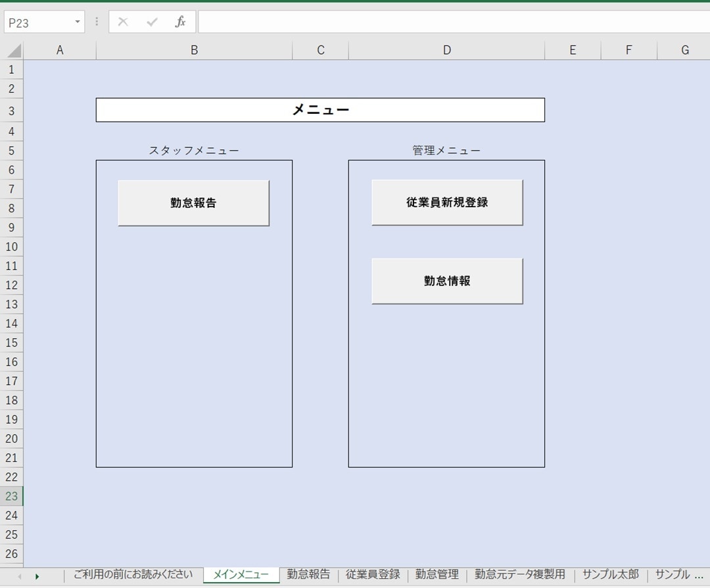
Task: Select row 1 header
Action: pos(11,70)
